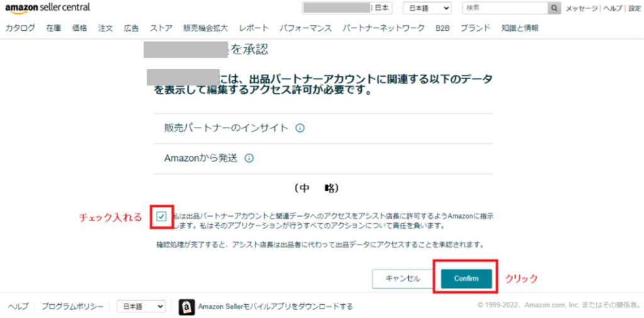The image size is (644, 318).
Task: Open the レポート menu
Action: [254, 28]
